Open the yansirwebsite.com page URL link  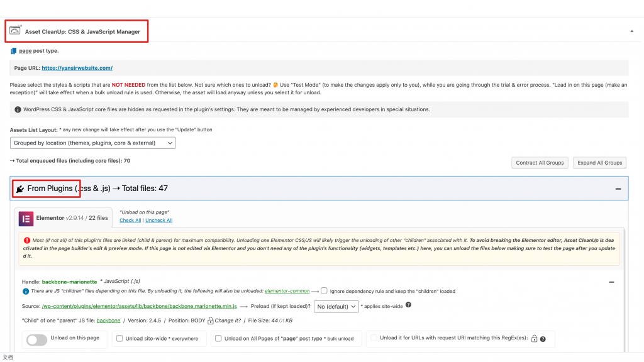click(77, 68)
